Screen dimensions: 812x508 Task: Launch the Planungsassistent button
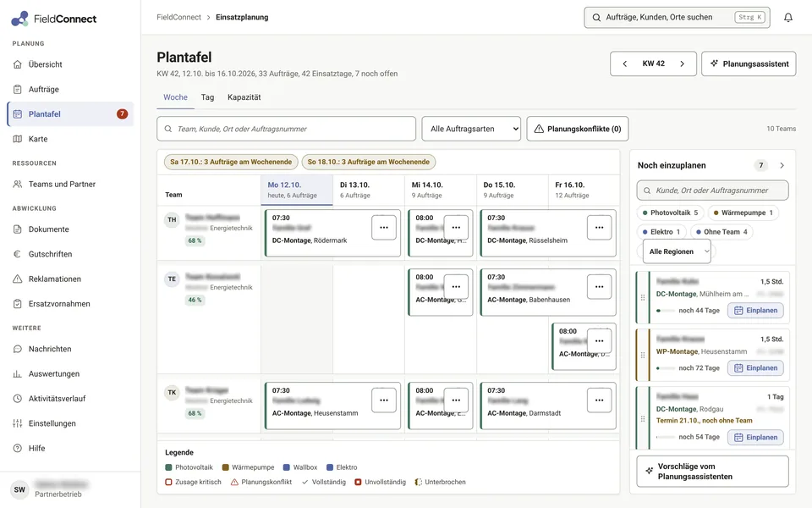749,63
